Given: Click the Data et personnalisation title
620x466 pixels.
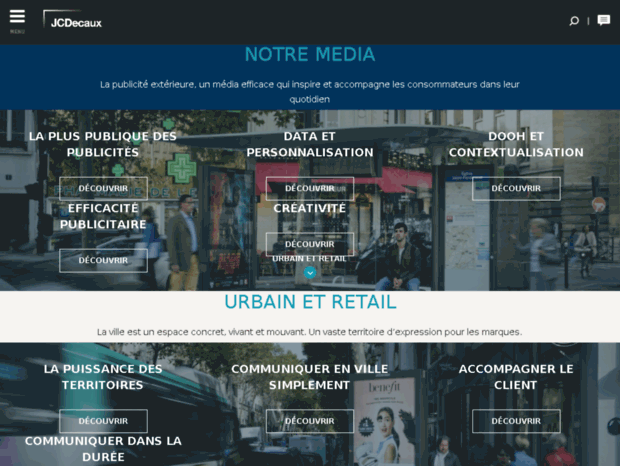Looking at the screenshot, I should [x=310, y=144].
